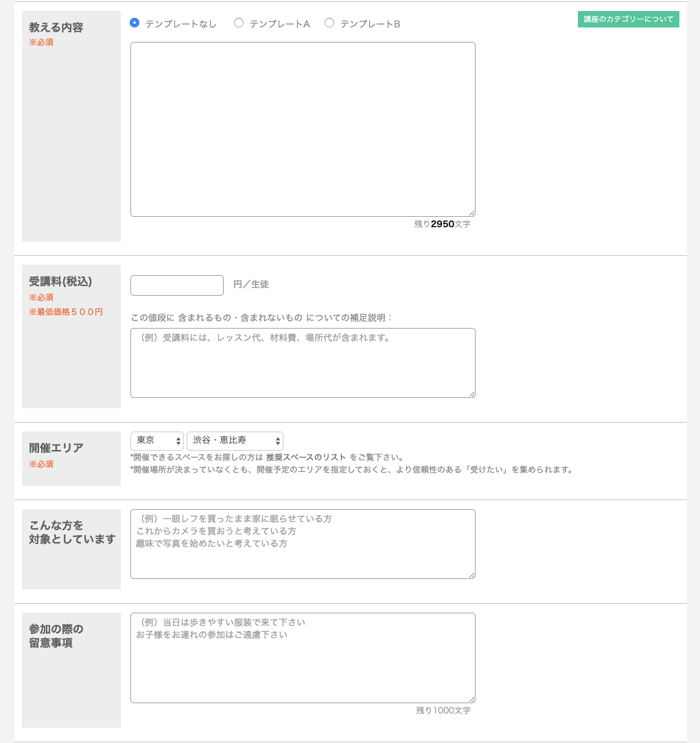Click the 残り2950文字 character counter

[442, 224]
